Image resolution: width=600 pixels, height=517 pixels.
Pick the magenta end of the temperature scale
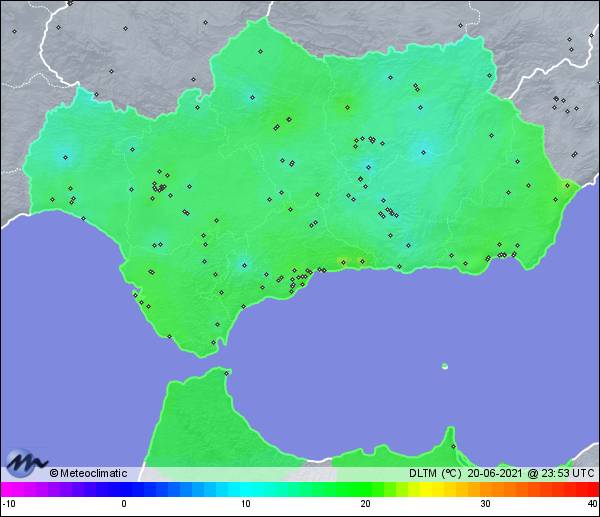[8, 489]
